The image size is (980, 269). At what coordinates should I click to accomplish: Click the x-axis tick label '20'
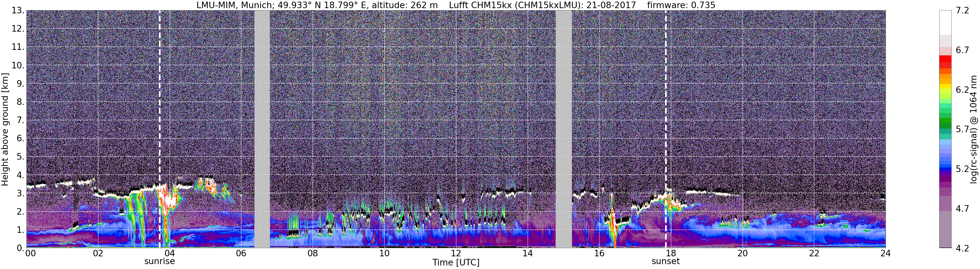tap(742, 253)
